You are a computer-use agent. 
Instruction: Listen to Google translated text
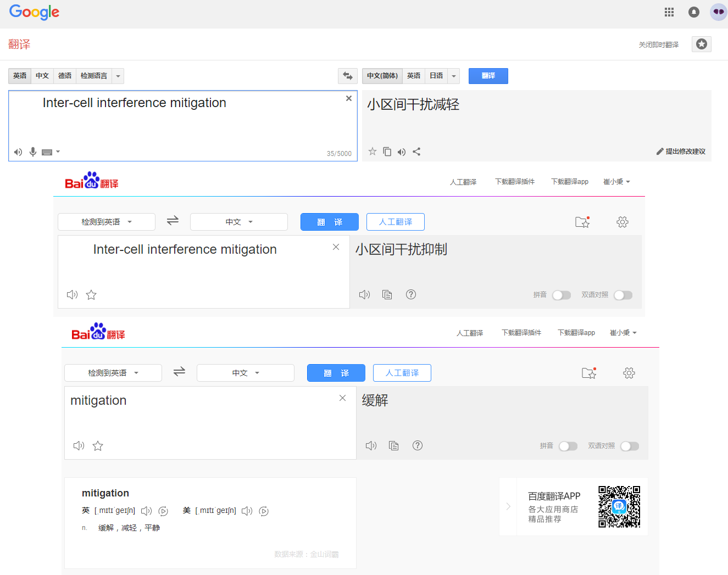click(x=402, y=152)
